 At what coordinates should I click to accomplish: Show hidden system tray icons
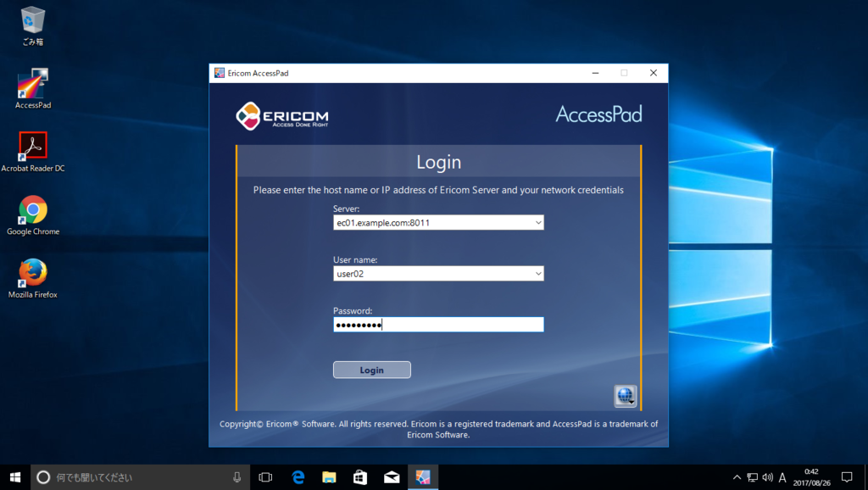click(737, 477)
